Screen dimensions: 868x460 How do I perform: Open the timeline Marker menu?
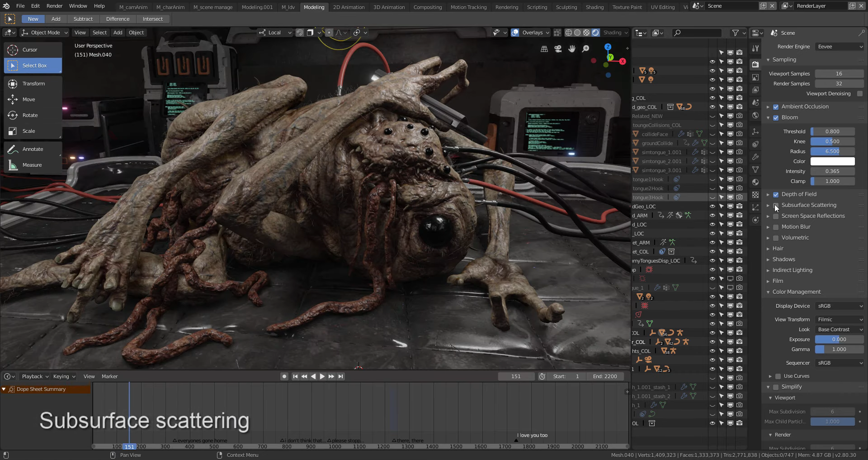click(109, 376)
